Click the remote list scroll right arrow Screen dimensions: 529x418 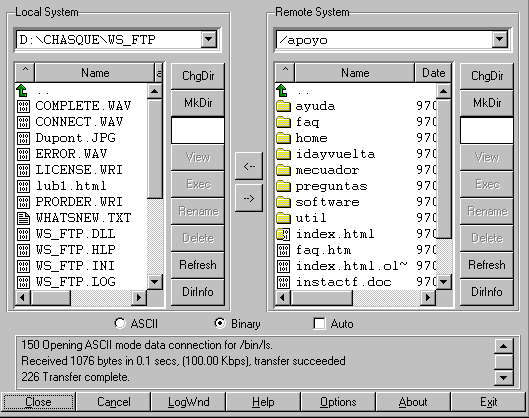pyautogui.click(x=428, y=298)
